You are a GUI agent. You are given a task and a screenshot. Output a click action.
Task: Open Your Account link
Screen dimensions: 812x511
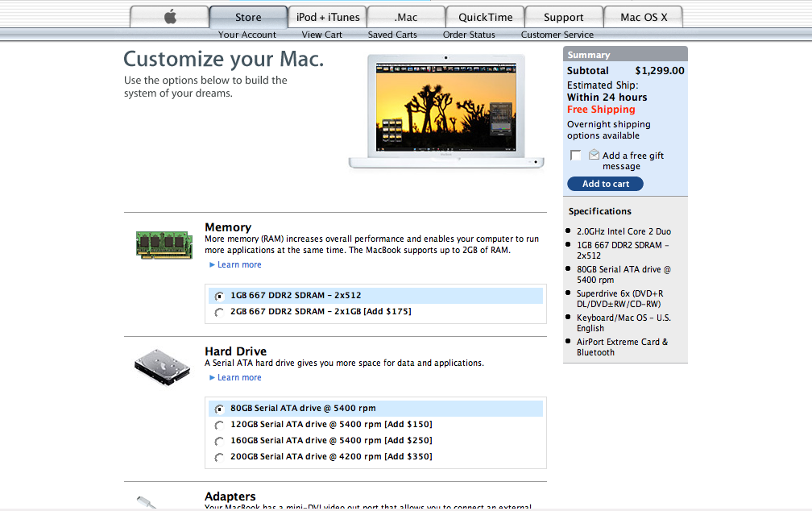pyautogui.click(x=247, y=35)
